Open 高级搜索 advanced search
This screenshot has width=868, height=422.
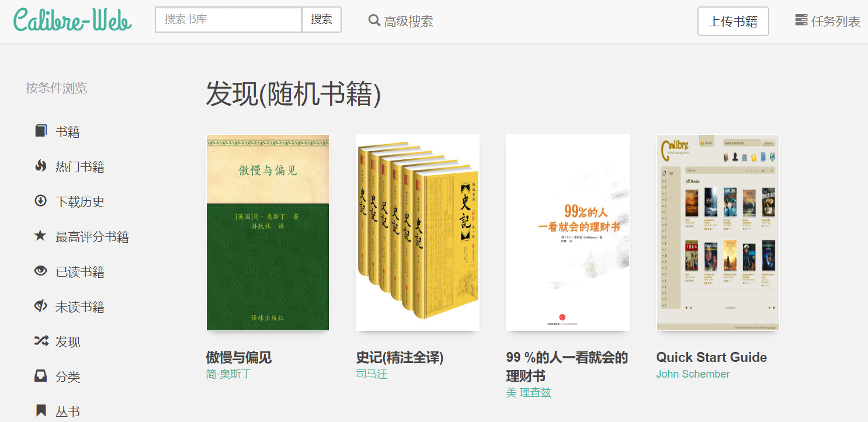(401, 21)
